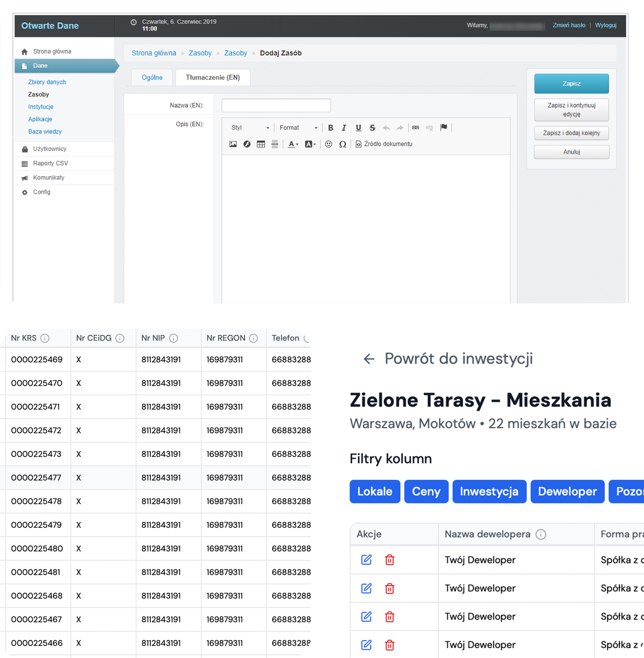Open the Styl dropdown
644x658 pixels.
tap(250, 128)
